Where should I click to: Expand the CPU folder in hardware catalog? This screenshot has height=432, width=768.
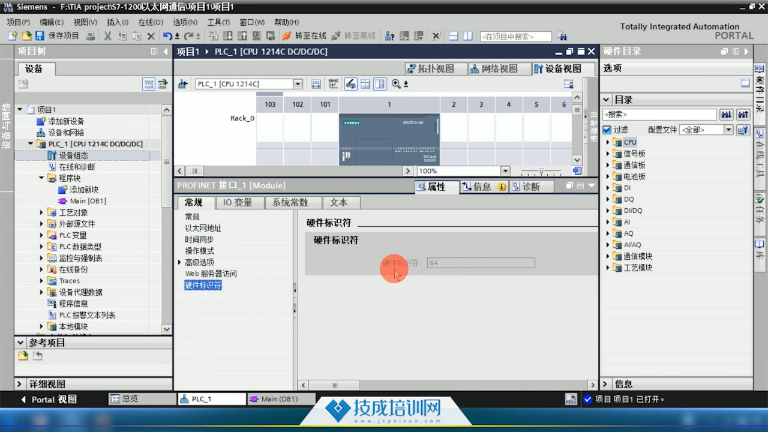tap(608, 143)
